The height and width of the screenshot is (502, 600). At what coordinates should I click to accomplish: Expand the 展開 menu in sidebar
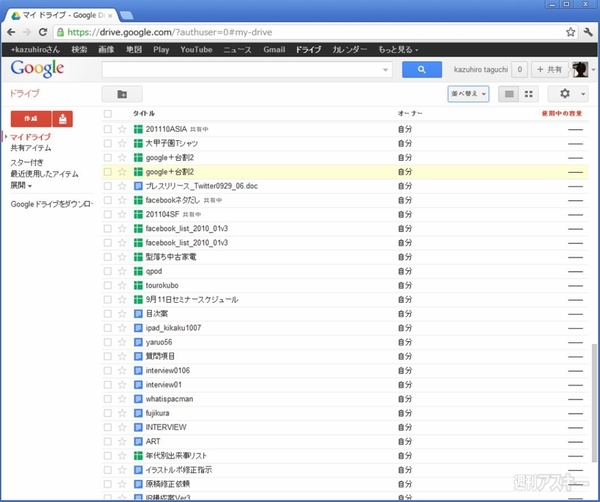[21, 186]
